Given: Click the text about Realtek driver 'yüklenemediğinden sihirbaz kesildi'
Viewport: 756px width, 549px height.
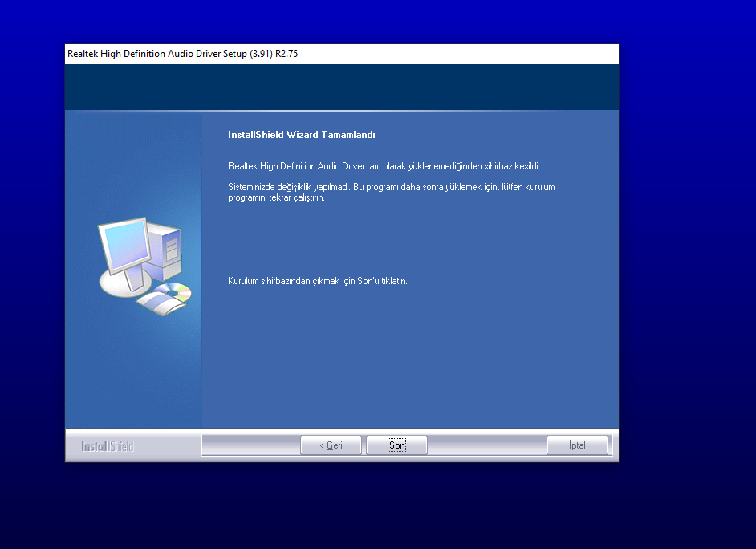Looking at the screenshot, I should tap(384, 166).
